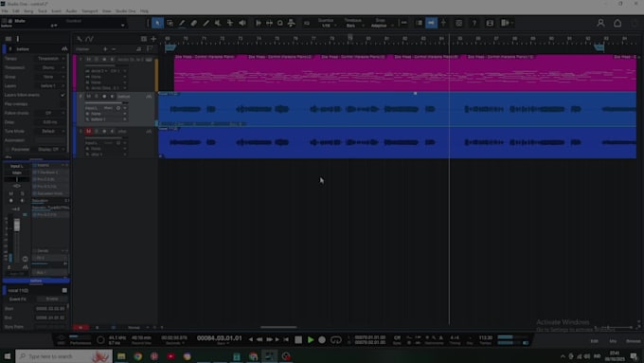Image resolution: width=644 pixels, height=363 pixels.
Task: Open the Display Off automation dropdown
Action: pyautogui.click(x=51, y=149)
